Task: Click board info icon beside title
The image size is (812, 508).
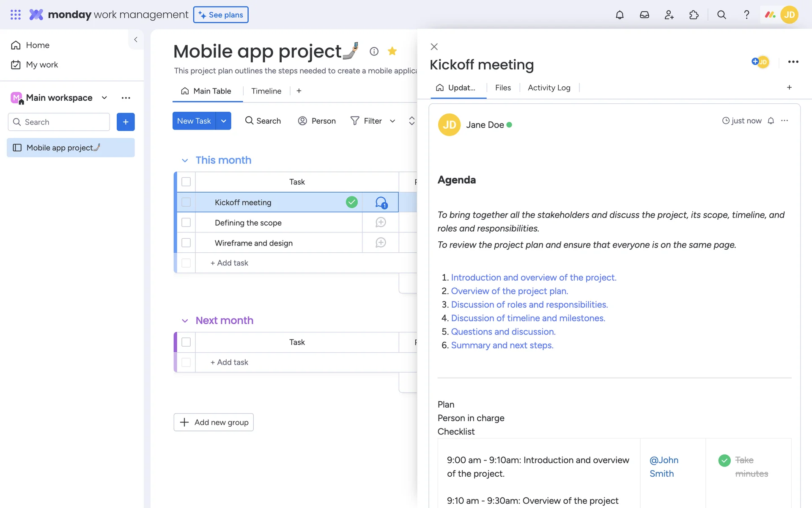Action: click(374, 51)
